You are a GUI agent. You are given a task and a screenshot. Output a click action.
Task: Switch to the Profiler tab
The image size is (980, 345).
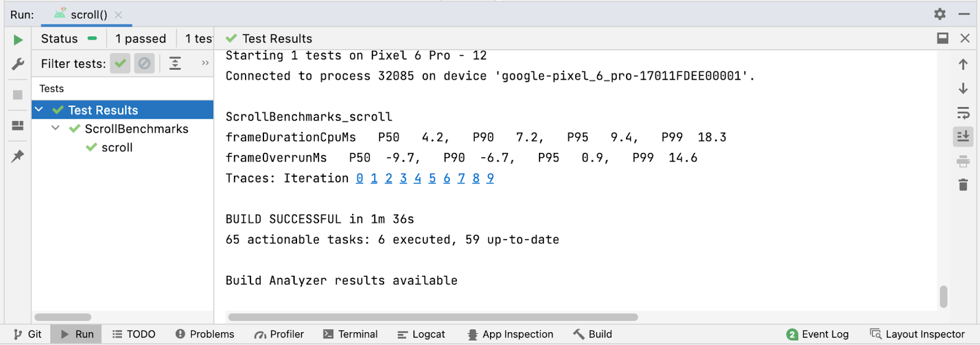(x=279, y=334)
